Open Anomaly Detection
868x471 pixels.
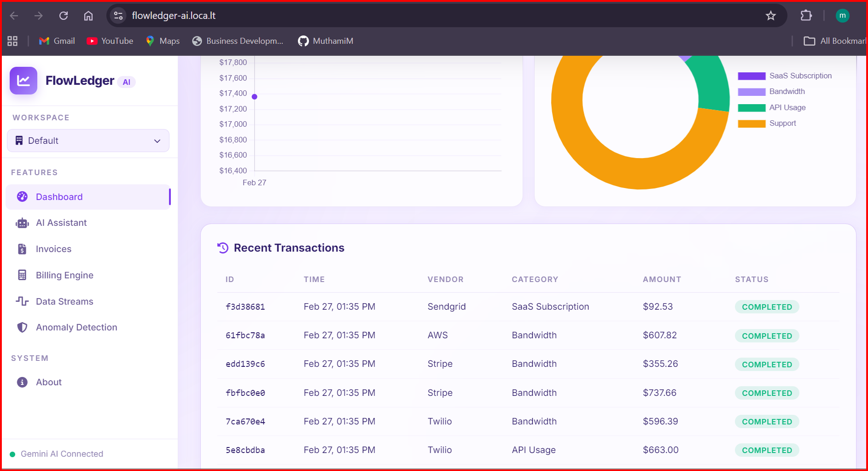[x=88, y=327]
